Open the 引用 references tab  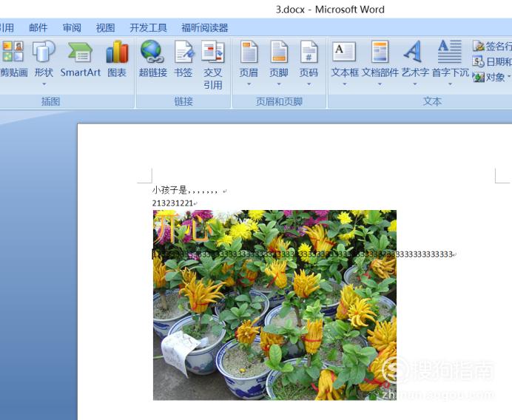7,28
